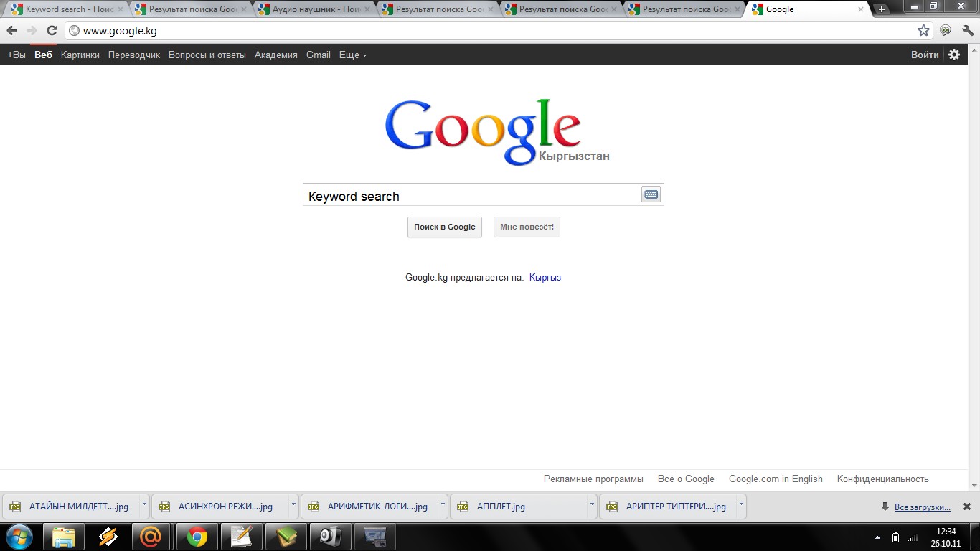
Task: Expand the Ещё dropdown menu
Action: 352,55
